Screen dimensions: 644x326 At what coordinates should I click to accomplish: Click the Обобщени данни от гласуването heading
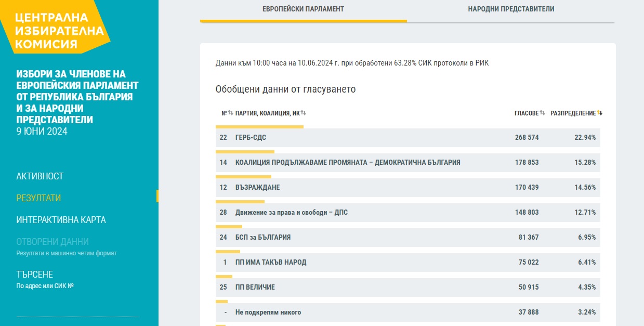[x=285, y=89]
